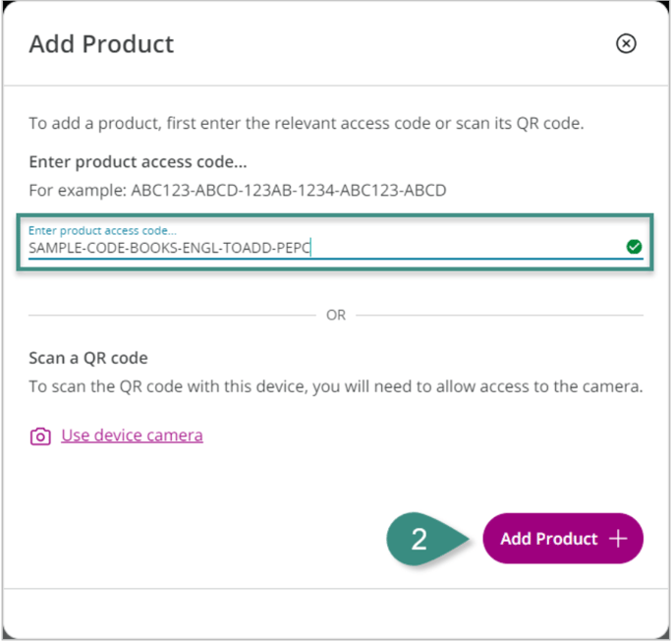
Task: Click the bold 'Enter product access code' heading
Action: pos(138,161)
